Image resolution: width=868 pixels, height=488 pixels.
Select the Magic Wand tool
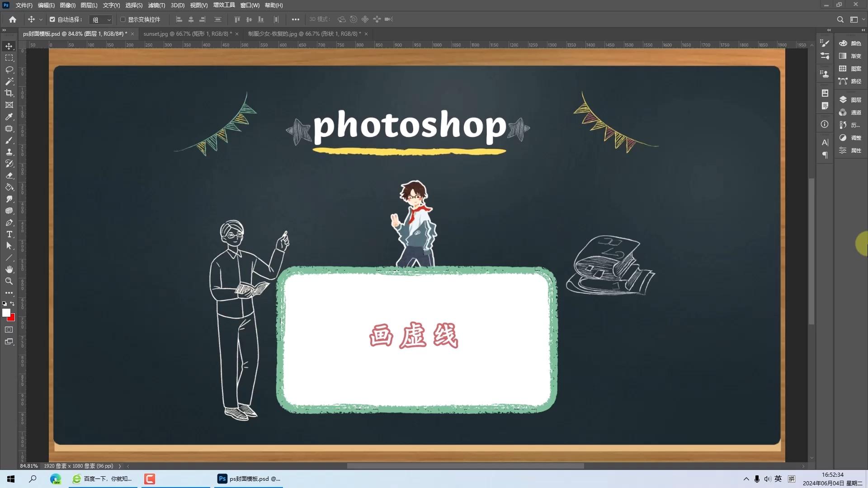(9, 81)
